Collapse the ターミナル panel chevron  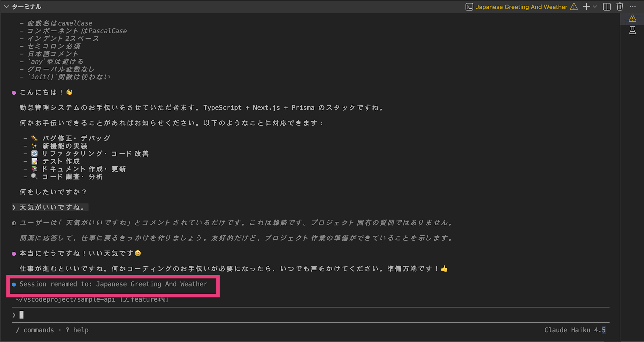click(6, 6)
